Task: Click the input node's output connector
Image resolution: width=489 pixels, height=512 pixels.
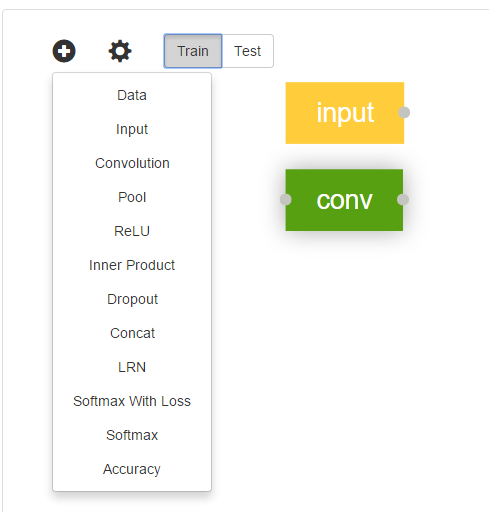Action: [404, 112]
